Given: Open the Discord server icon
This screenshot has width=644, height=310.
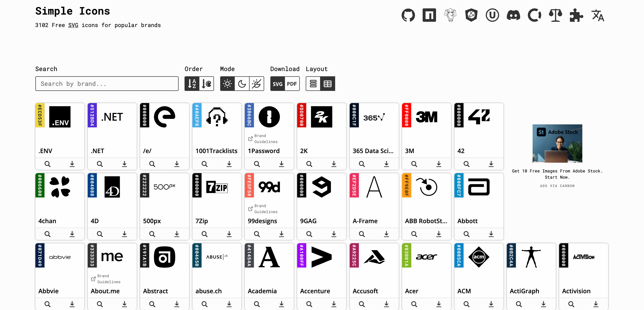Looking at the screenshot, I should coord(513,15).
